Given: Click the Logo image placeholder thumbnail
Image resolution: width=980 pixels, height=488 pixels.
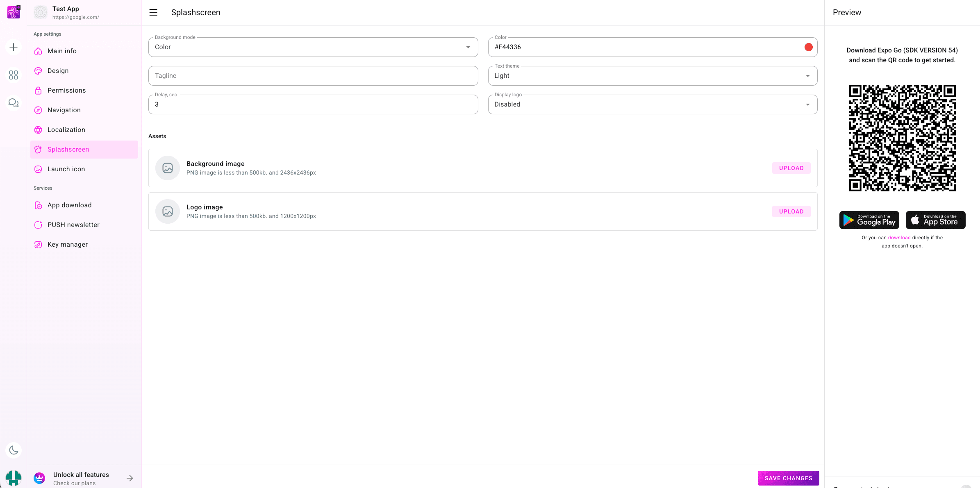Looking at the screenshot, I should pyautogui.click(x=168, y=211).
